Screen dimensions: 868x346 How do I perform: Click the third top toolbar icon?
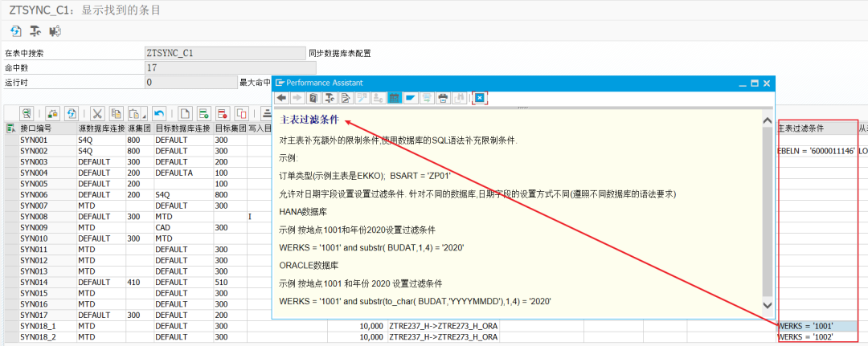(x=55, y=31)
